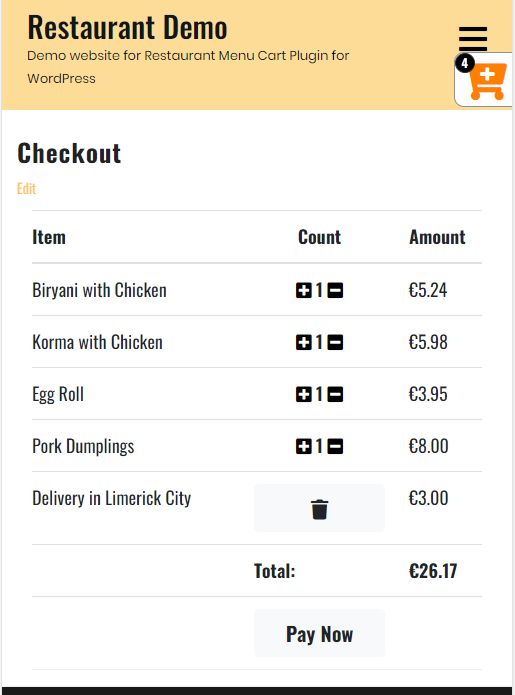Open the orange shopping cart icon
This screenshot has height=695, width=515.
488,82
